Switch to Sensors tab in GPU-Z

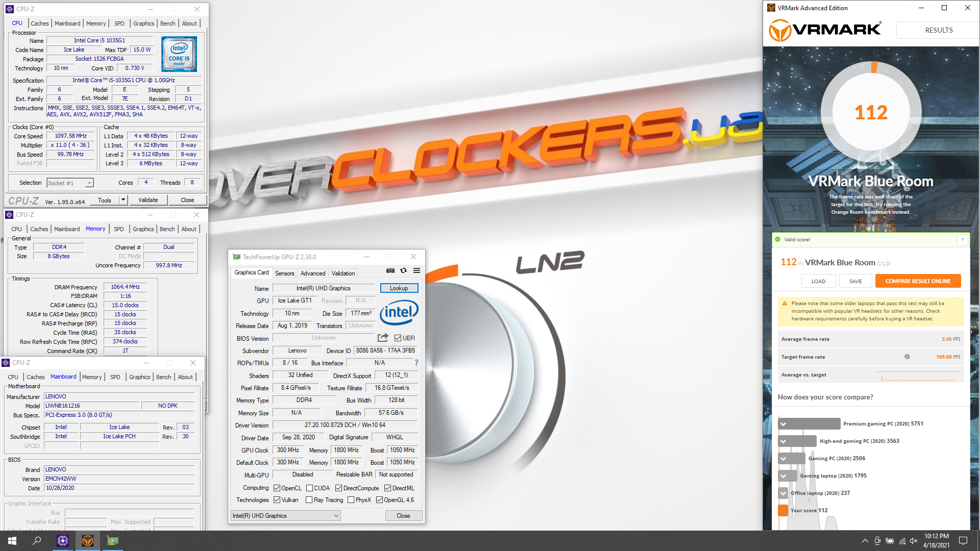(284, 273)
